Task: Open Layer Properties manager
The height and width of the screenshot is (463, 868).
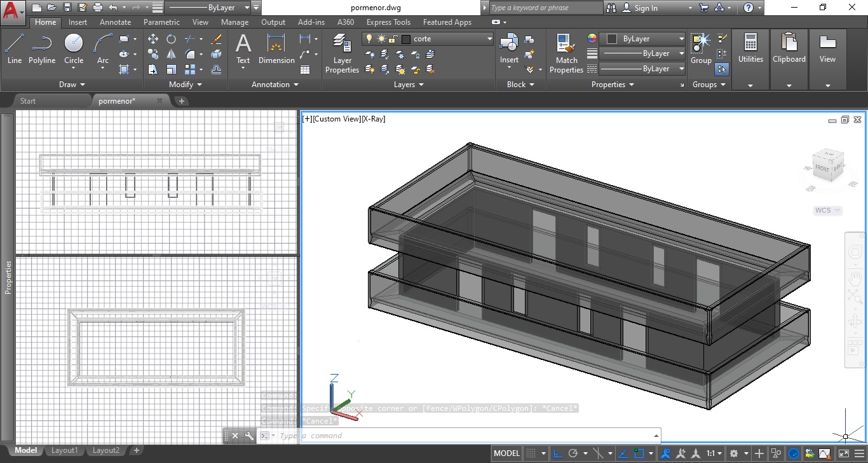Action: [342, 53]
